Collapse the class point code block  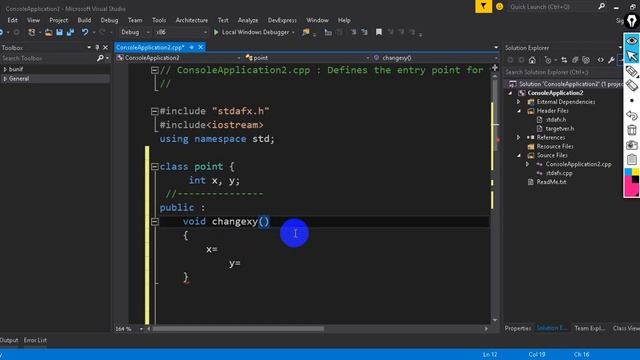[155, 167]
